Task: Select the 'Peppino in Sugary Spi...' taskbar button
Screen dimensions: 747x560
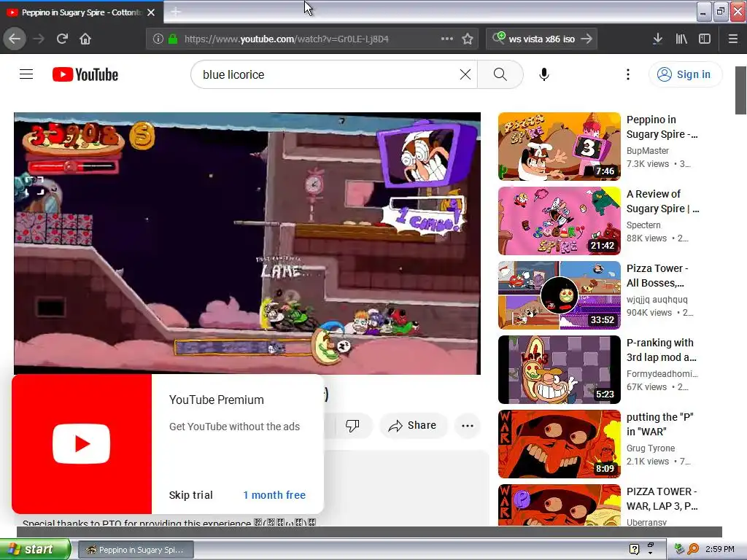Action: 136,550
